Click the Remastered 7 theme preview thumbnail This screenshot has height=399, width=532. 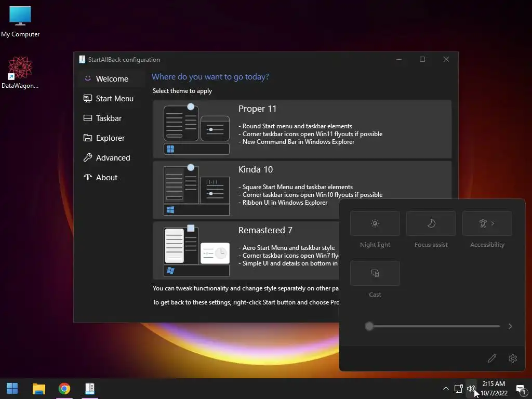pos(196,251)
